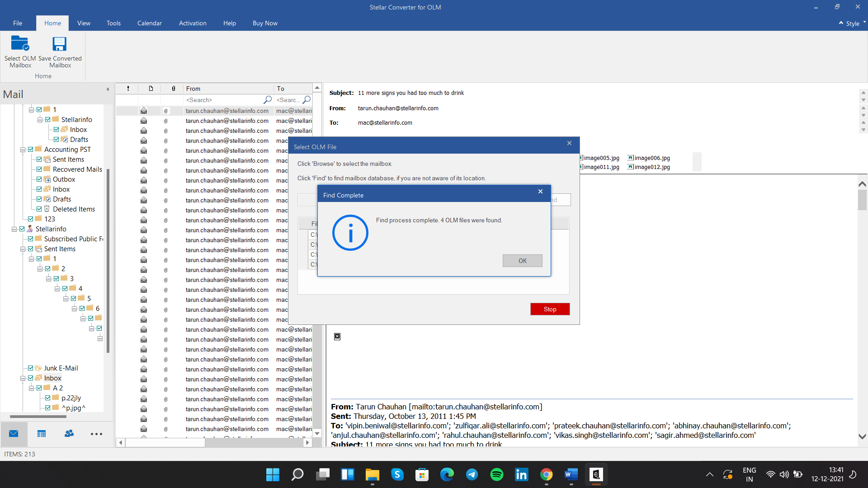This screenshot has width=868, height=488.
Task: Click the To column search magnifier icon
Action: (307, 100)
